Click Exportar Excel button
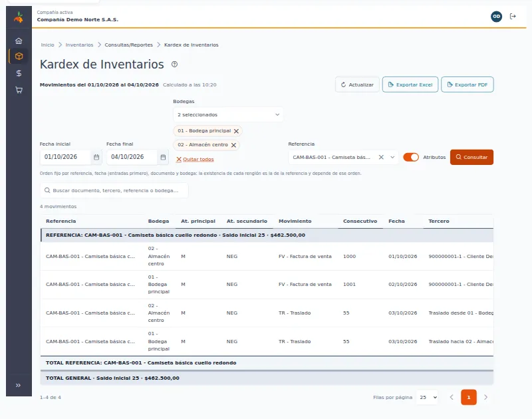 click(x=410, y=84)
